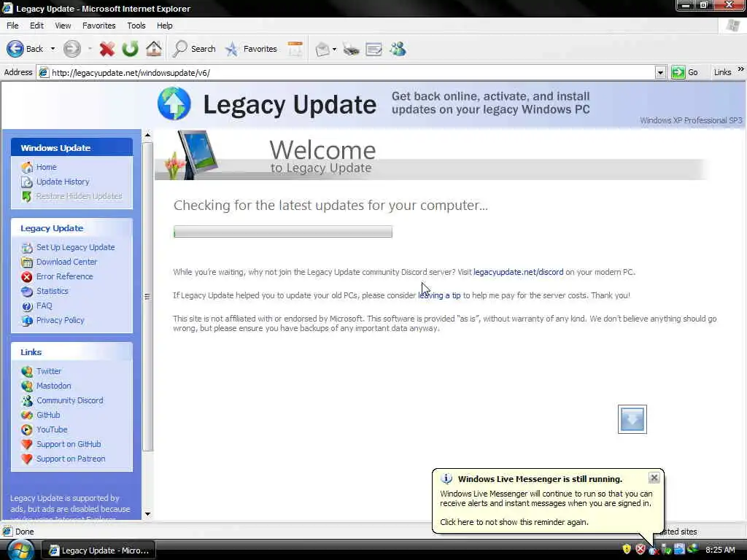Open Set Up Legacy Update link
This screenshot has height=560, width=747.
click(x=75, y=248)
